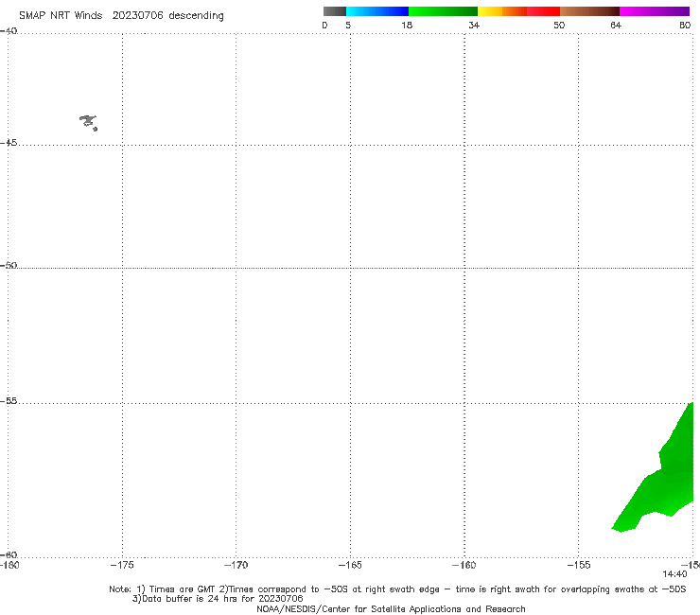Click the longitude label '-175'
Image resolution: width=700 pixels, height=615 pixels.
pyautogui.click(x=122, y=566)
